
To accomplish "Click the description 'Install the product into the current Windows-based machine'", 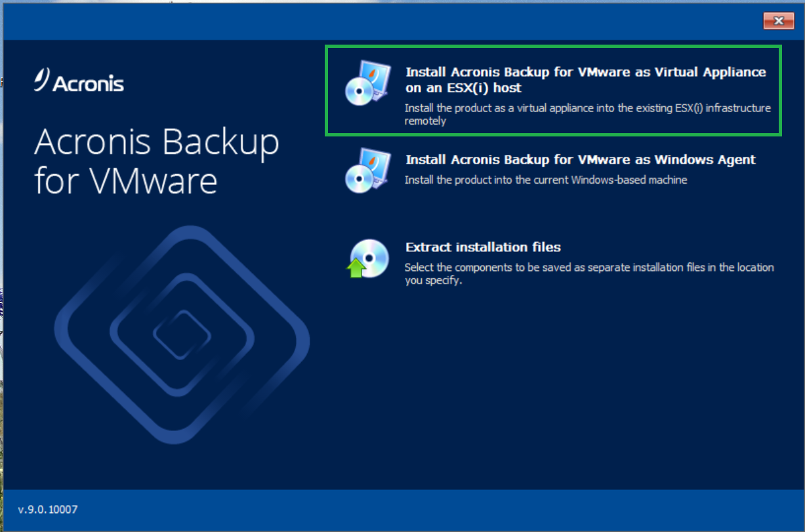I will 546,180.
